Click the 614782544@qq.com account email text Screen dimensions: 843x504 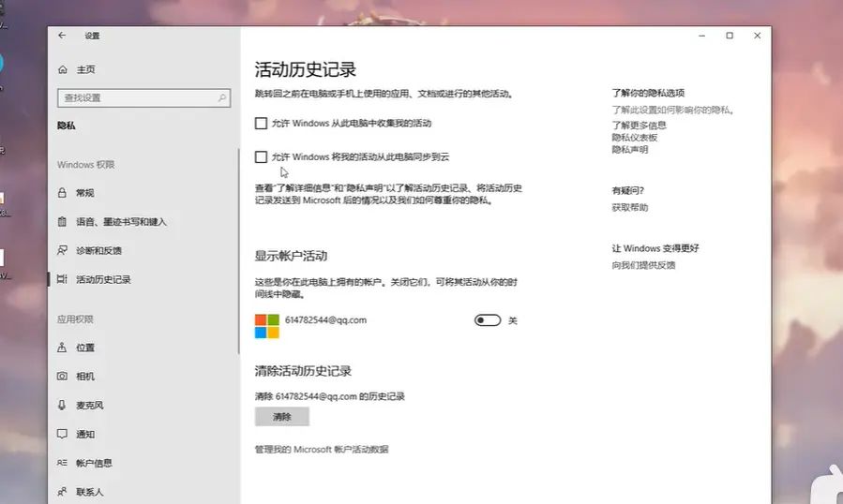[325, 320]
